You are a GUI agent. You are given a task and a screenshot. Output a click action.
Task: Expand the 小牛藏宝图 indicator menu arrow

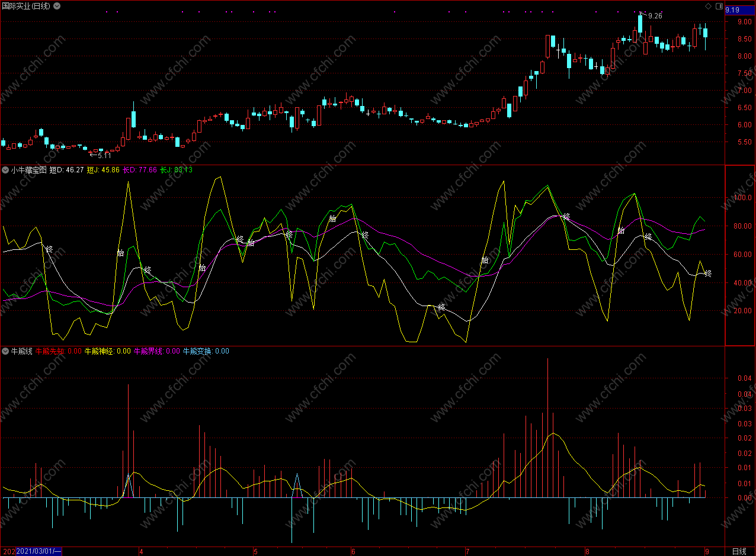pyautogui.click(x=5, y=170)
